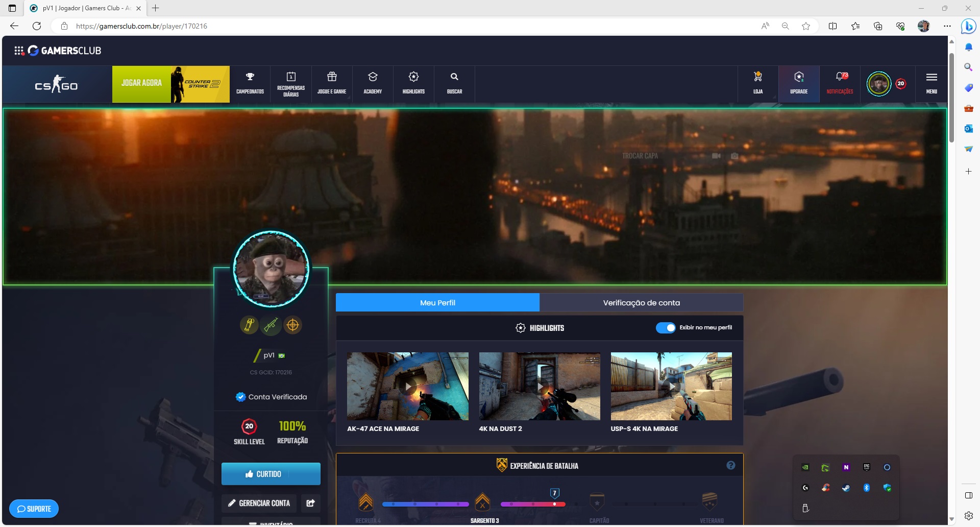Click the level 7 marker on XP bar
980x527 pixels.
pos(555,493)
